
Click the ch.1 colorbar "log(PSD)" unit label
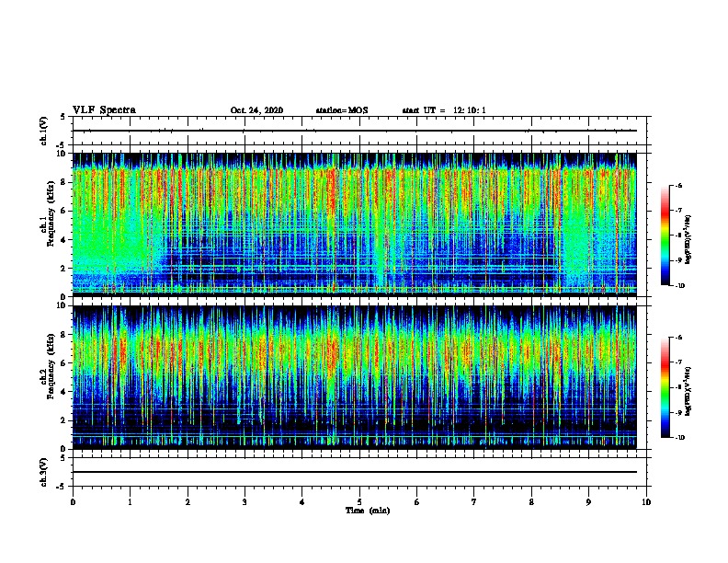tap(688, 240)
